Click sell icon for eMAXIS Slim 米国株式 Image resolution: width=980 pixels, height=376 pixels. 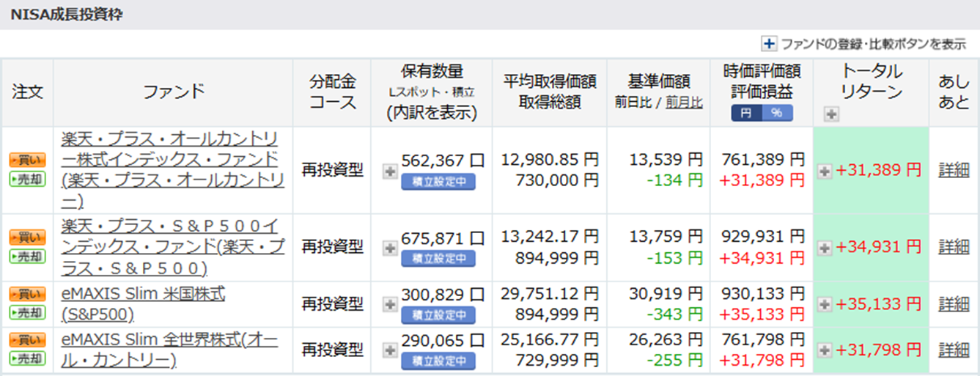27,313
